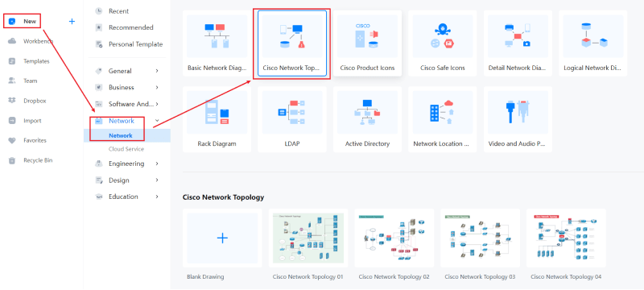The width and height of the screenshot is (644, 290).
Task: Choose the Active Directory tile
Action: pyautogui.click(x=367, y=119)
